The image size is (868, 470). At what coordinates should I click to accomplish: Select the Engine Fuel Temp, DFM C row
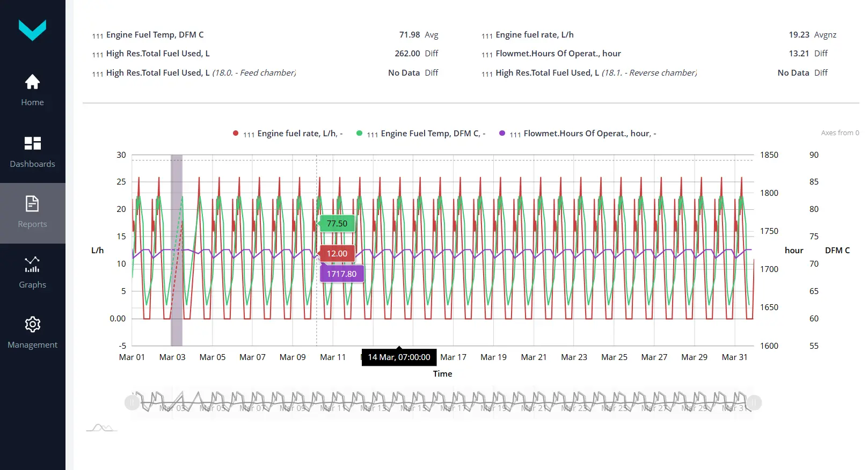coord(265,35)
